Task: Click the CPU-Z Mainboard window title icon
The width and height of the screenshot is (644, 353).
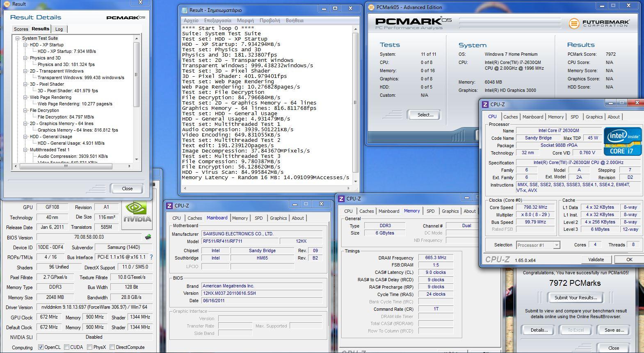Action: tap(169, 206)
